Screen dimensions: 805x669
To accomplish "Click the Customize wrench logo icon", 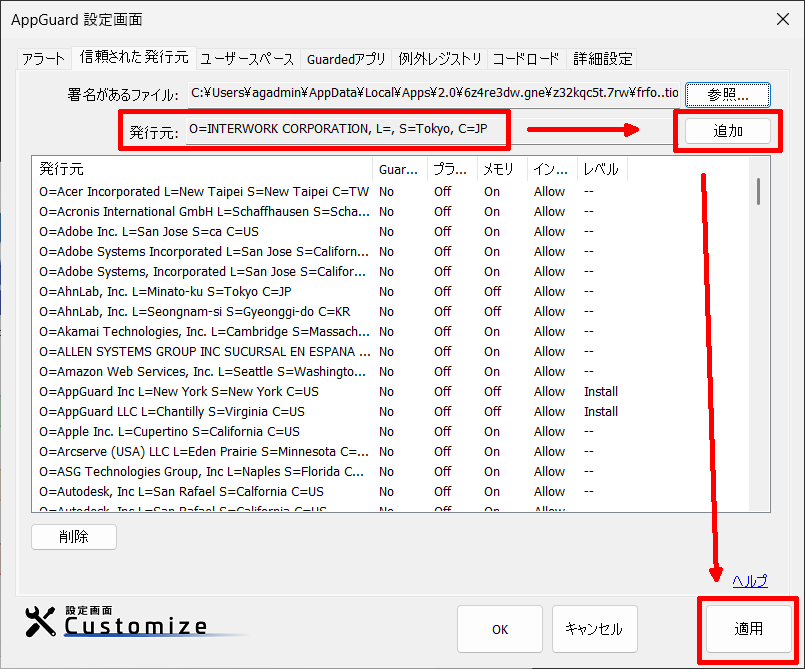I will click(x=43, y=623).
